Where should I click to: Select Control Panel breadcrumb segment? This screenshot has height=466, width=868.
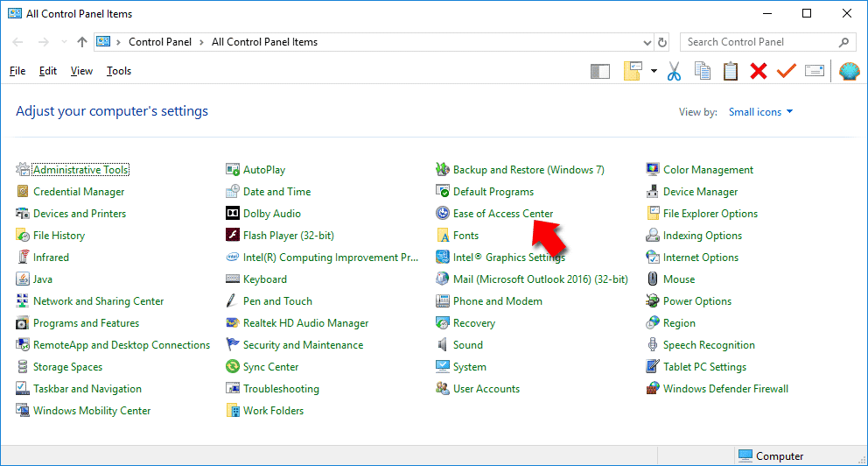pos(160,42)
